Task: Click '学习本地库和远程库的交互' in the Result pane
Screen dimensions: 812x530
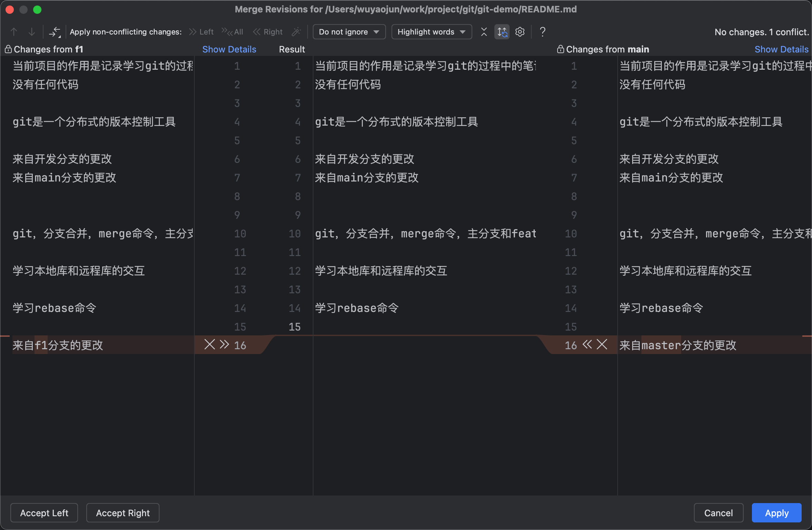Action: click(x=381, y=271)
